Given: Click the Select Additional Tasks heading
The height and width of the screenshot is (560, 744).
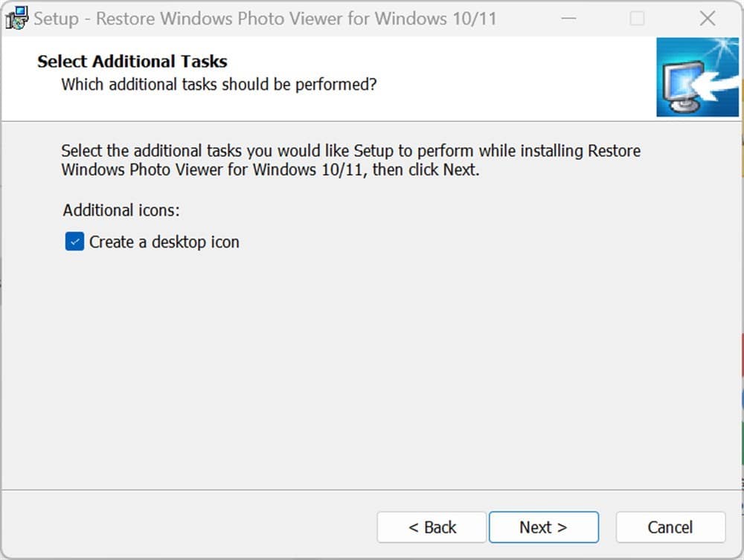Looking at the screenshot, I should (x=132, y=61).
